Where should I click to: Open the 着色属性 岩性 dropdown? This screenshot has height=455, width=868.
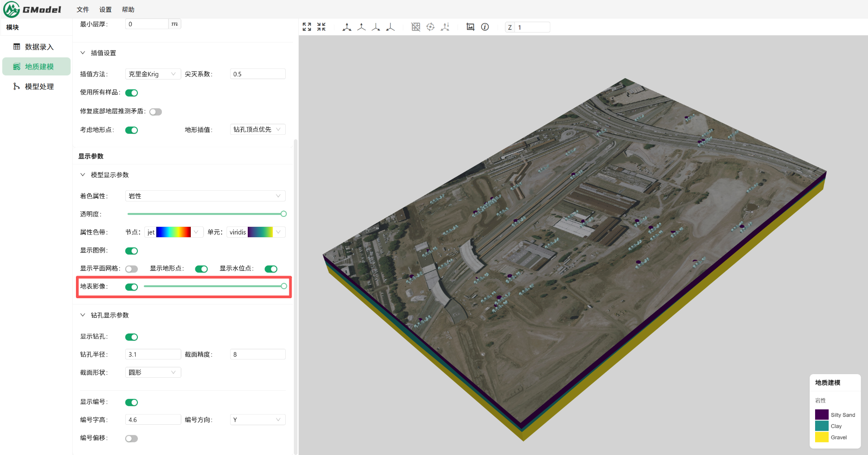[205, 196]
